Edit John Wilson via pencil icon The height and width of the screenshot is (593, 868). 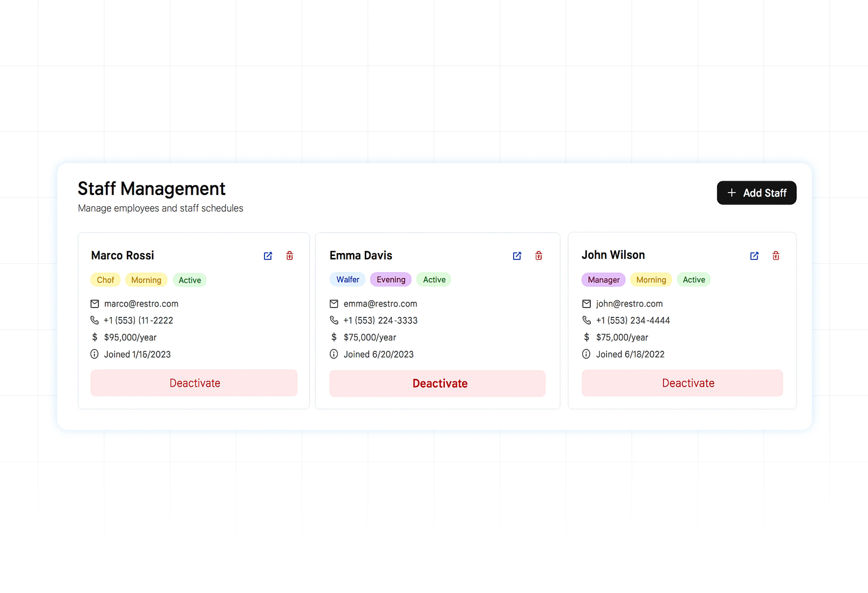point(754,256)
